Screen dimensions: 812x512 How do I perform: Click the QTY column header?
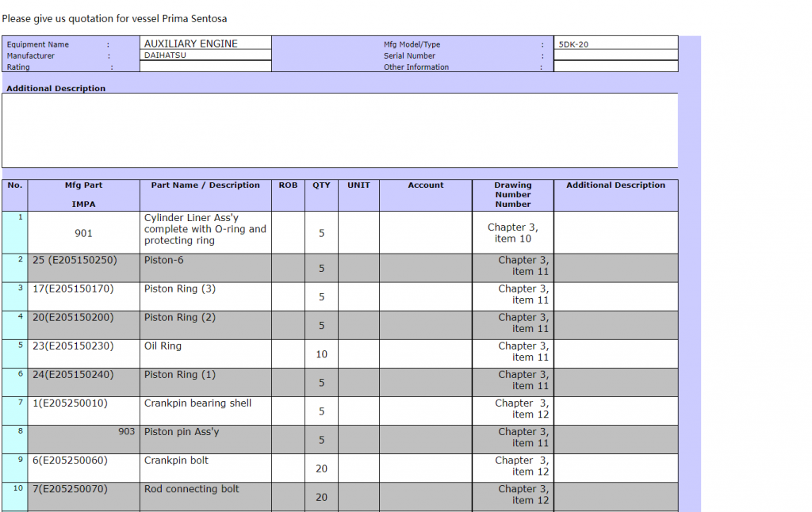[321, 185]
